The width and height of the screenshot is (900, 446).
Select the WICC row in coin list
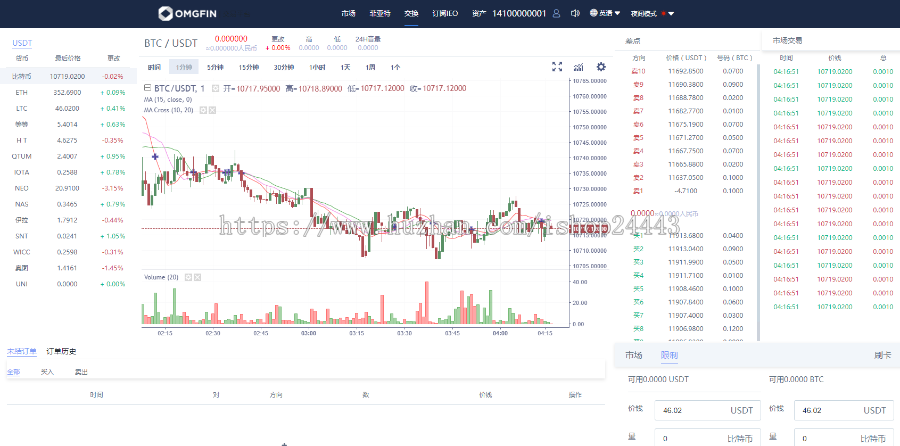[x=69, y=252]
